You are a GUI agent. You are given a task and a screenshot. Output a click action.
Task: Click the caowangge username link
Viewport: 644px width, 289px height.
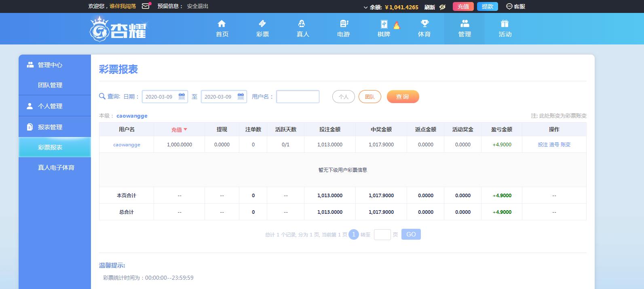127,145
